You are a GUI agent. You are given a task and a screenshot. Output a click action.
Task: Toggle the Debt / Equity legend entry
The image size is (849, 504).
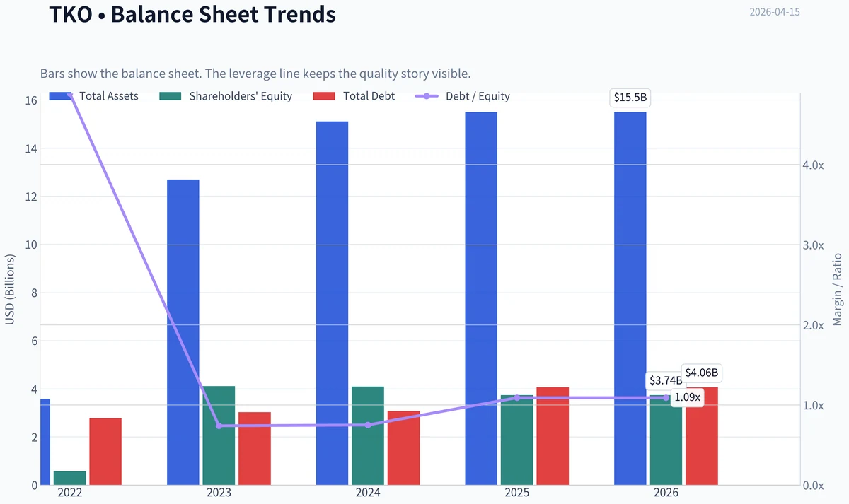(462, 96)
